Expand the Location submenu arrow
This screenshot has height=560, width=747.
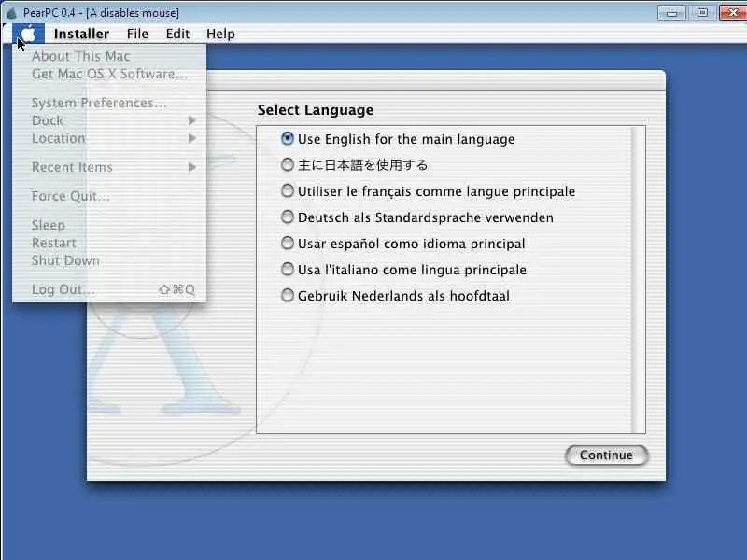(x=192, y=138)
